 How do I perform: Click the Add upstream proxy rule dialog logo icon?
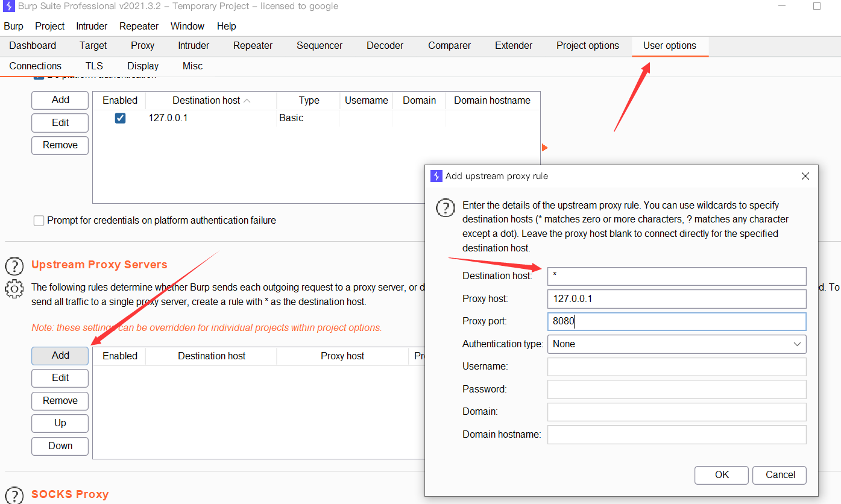(x=436, y=176)
